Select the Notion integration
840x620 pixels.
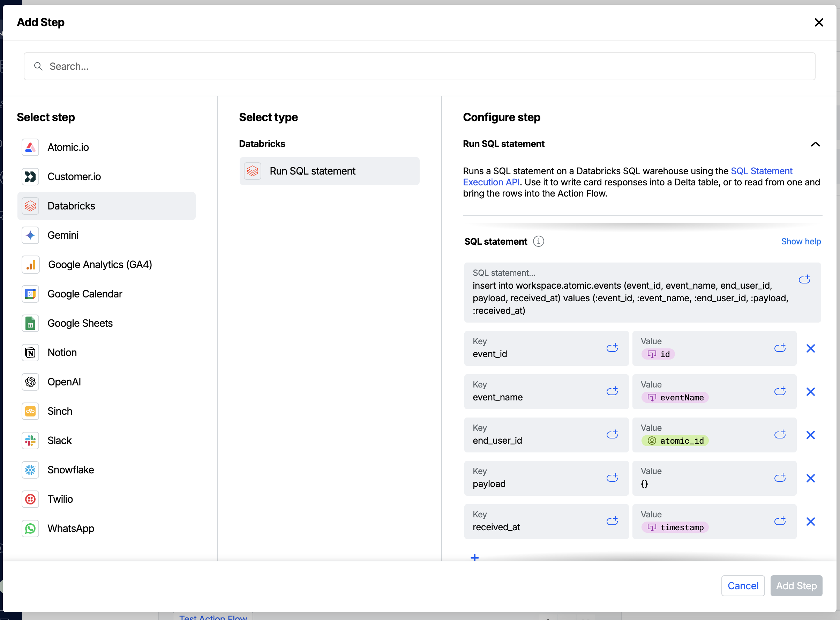(x=106, y=352)
